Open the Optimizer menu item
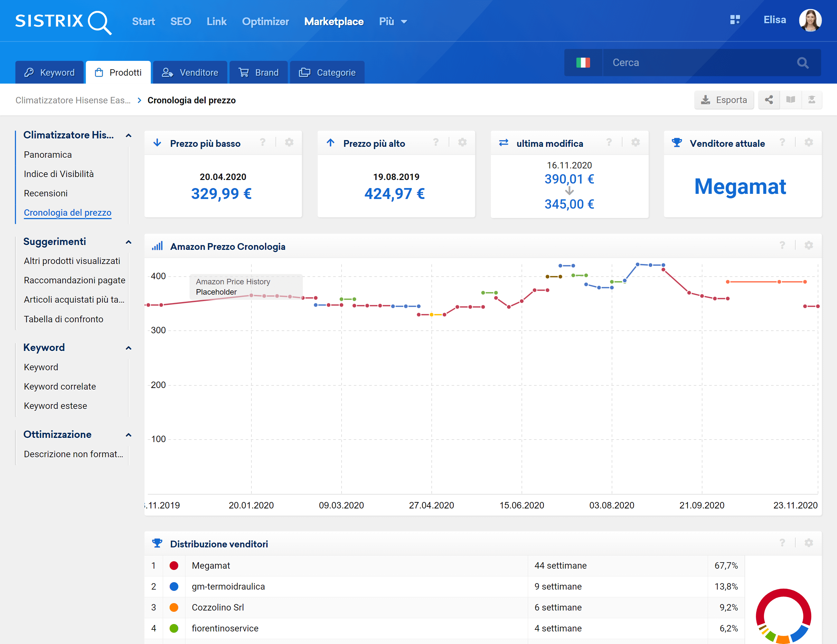 (265, 22)
